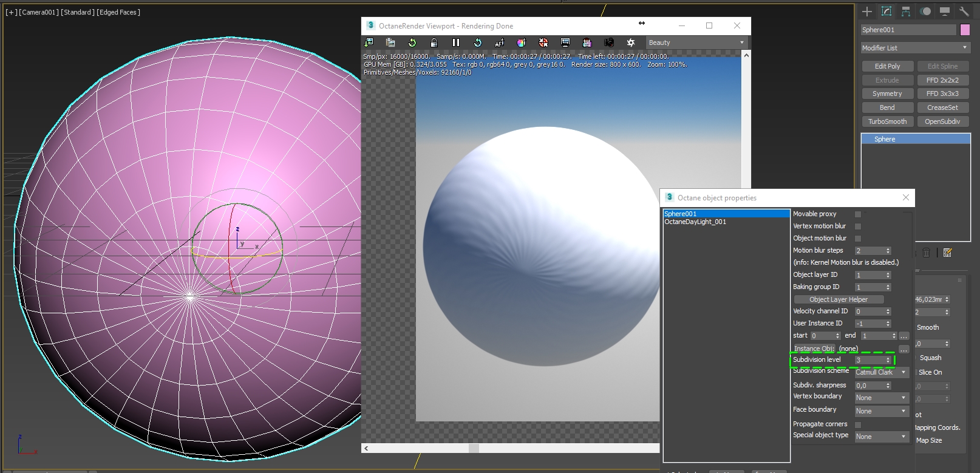
Task: Pause rendering in Octane viewport
Action: [456, 43]
